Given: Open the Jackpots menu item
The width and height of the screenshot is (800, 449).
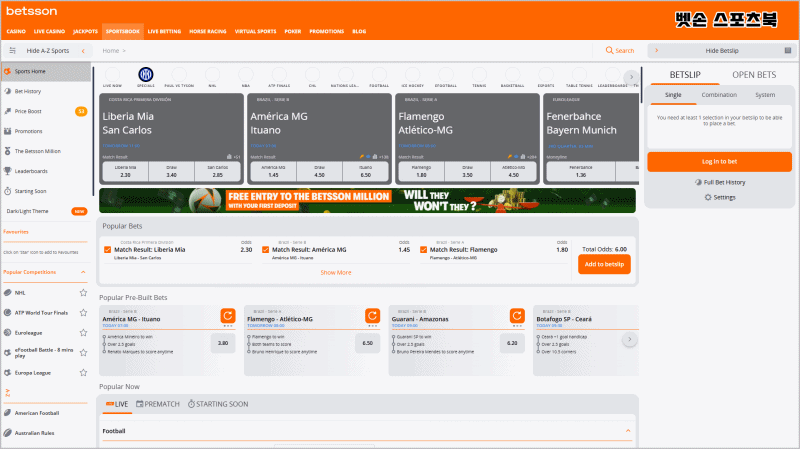Looking at the screenshot, I should click(85, 31).
